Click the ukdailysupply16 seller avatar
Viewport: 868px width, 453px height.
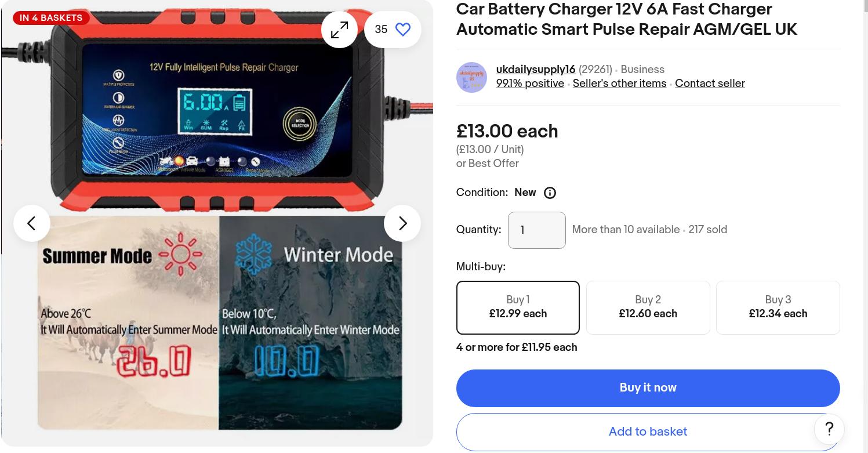click(x=471, y=77)
